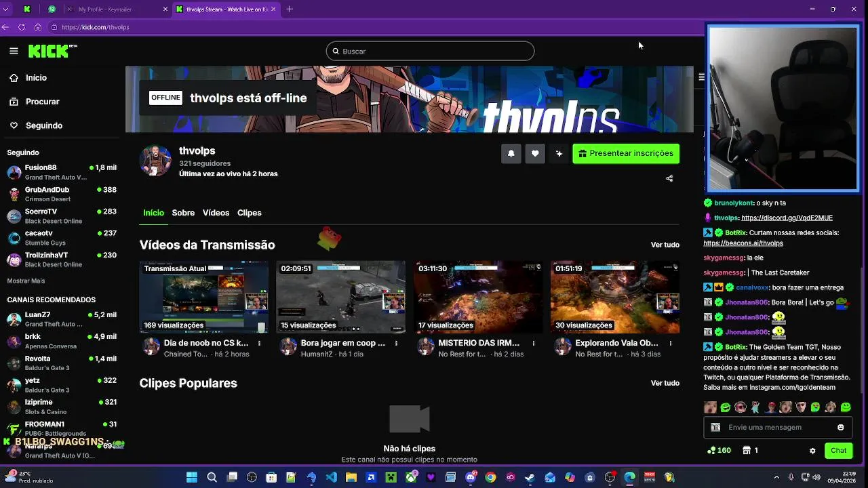Switch to the Vídeos tab
868x488 pixels.
216,213
